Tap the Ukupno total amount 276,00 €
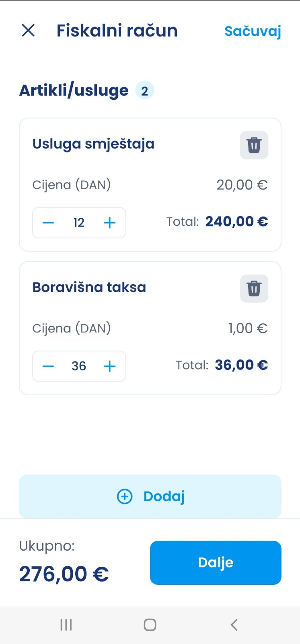Viewport: 300px width, 644px height. point(64,574)
